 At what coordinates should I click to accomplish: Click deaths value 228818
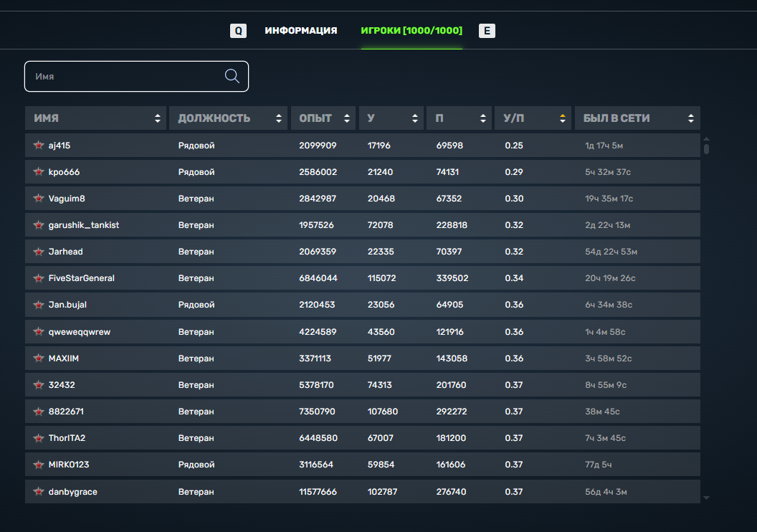(x=452, y=225)
